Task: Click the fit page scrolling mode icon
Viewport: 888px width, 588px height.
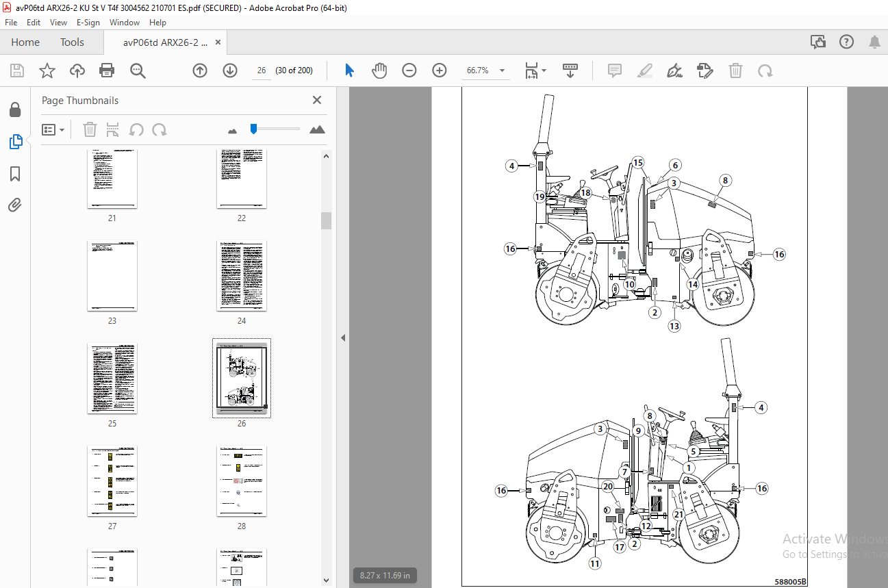Action: click(531, 71)
